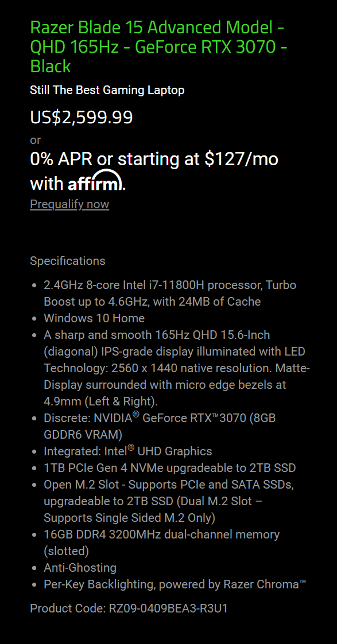Image resolution: width=337 pixels, height=644 pixels.
Task: Select the NVIDIA GeForce RTX 3070 bullet
Action: tap(160, 426)
